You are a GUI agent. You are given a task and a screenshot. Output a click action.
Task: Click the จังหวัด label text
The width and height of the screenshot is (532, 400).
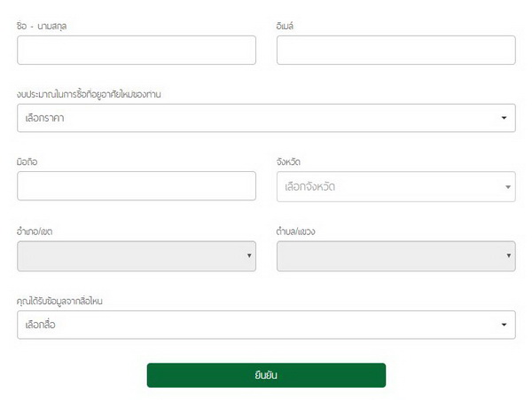[289, 162]
